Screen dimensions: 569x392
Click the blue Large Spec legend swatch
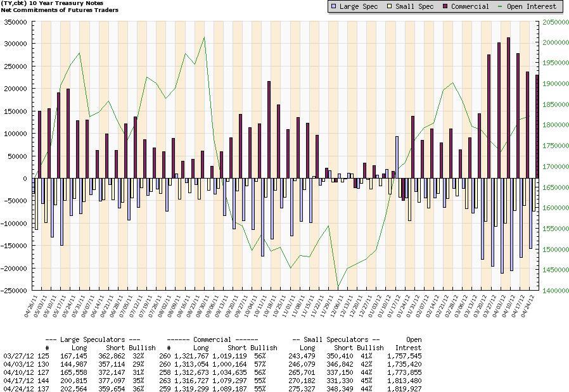[333, 6]
